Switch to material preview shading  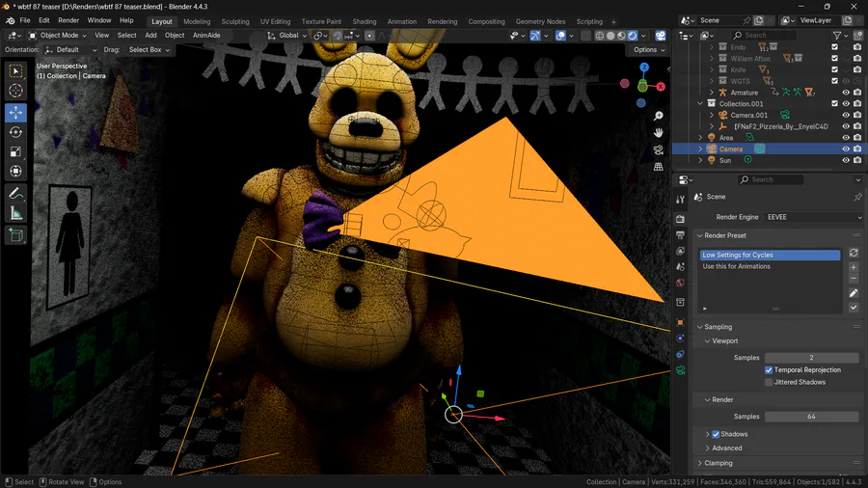click(x=622, y=36)
